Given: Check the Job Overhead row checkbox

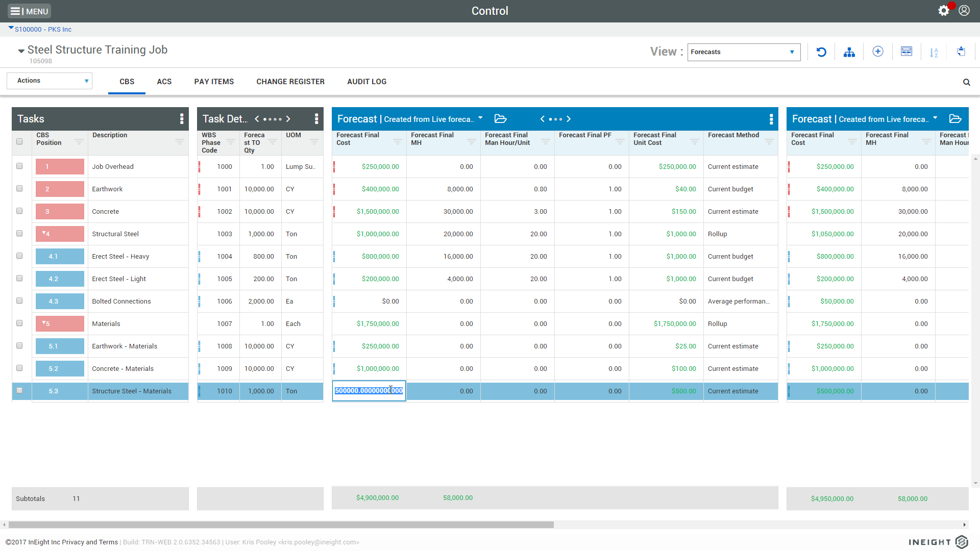Looking at the screenshot, I should click(x=19, y=166).
